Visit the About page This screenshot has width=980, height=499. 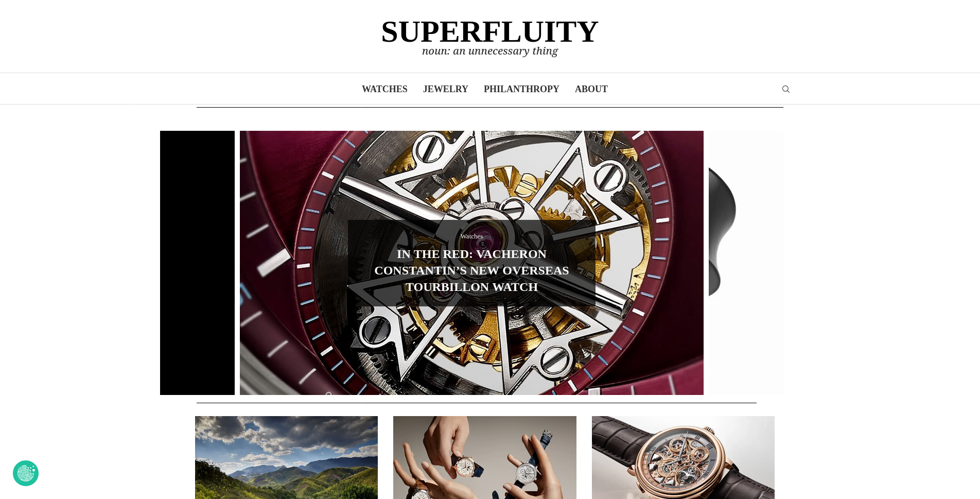tap(591, 89)
